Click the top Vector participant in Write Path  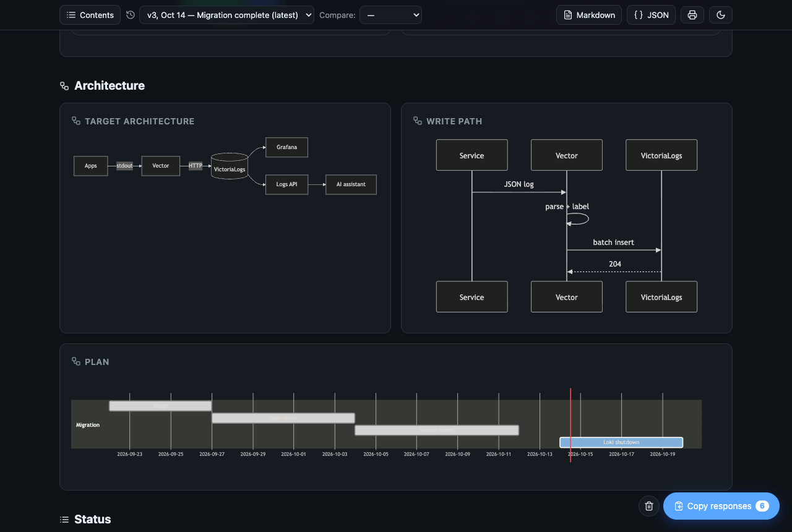tap(567, 155)
